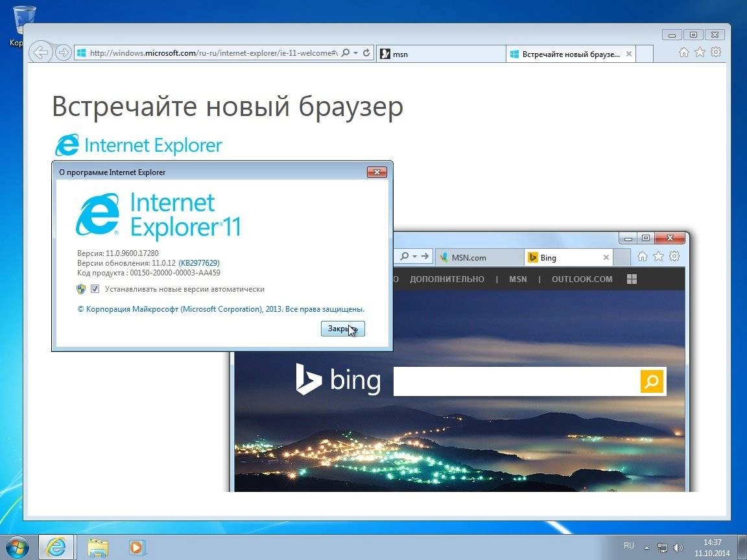747x560 pixels.
Task: Open a new tab with the blank tab button
Action: (x=645, y=54)
